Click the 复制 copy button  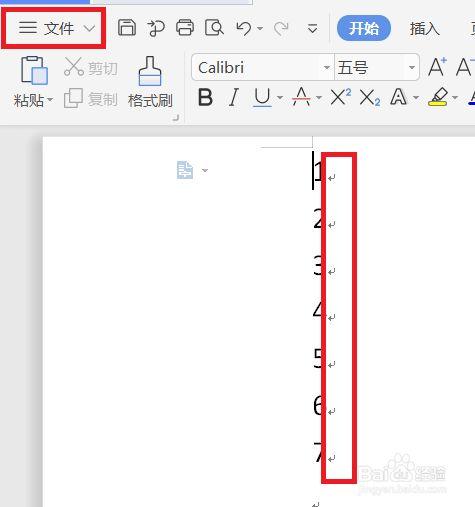[x=90, y=99]
